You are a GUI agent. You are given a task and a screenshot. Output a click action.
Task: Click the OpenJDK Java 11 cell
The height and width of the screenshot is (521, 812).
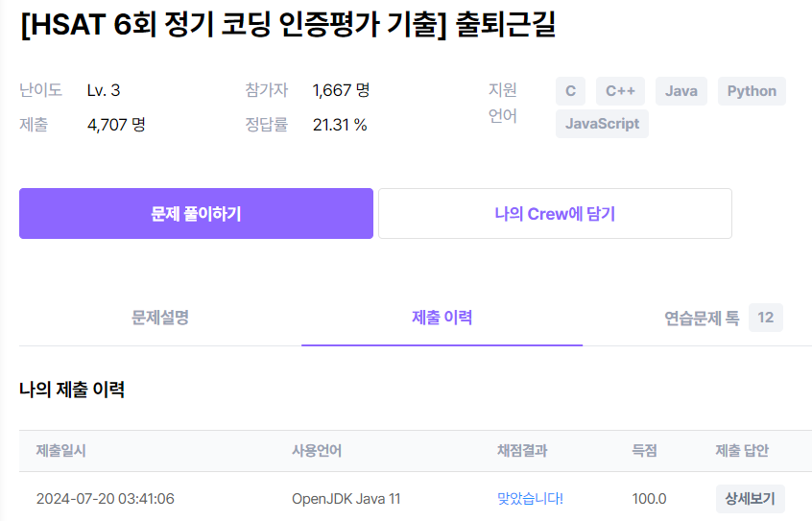click(x=346, y=499)
